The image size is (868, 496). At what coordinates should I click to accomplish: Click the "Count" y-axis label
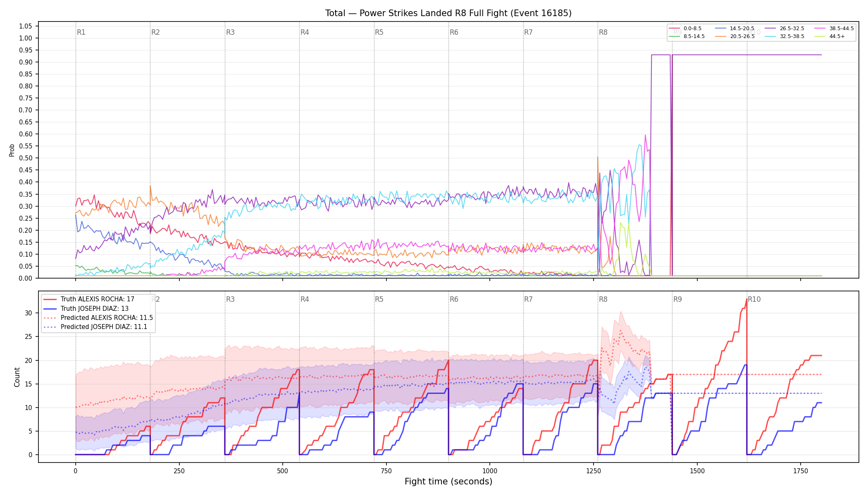17,377
